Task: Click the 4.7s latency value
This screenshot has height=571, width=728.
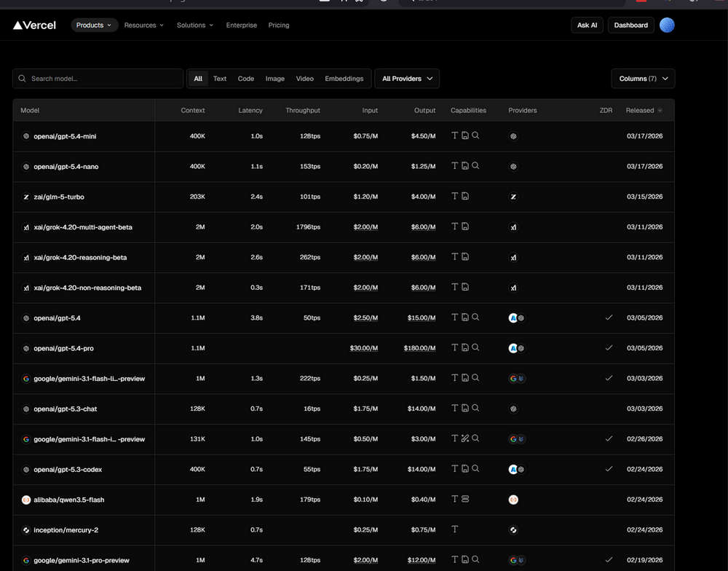Action: 257,560
